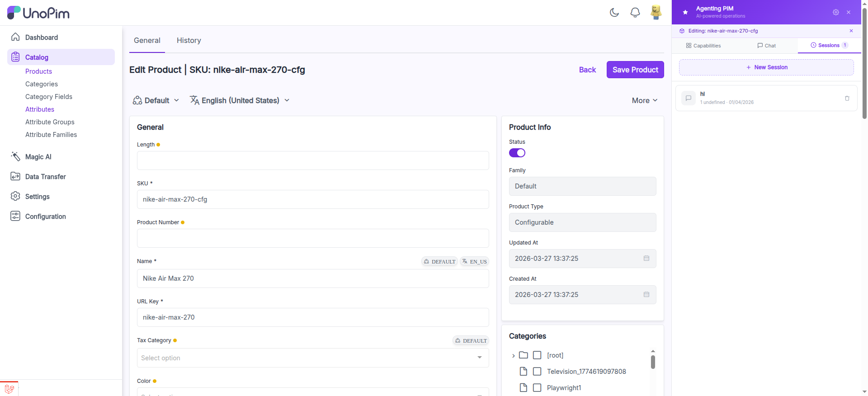The height and width of the screenshot is (396, 868).
Task: Start a New Session
Action: 766,67
